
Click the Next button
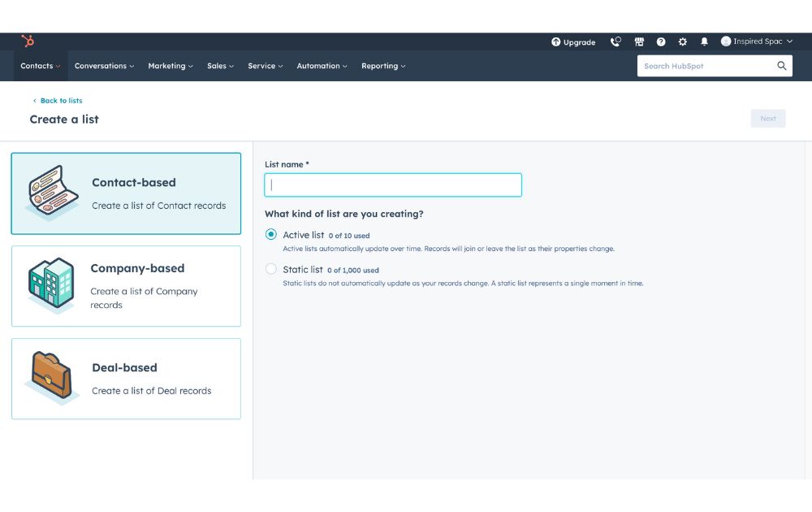pos(768,119)
